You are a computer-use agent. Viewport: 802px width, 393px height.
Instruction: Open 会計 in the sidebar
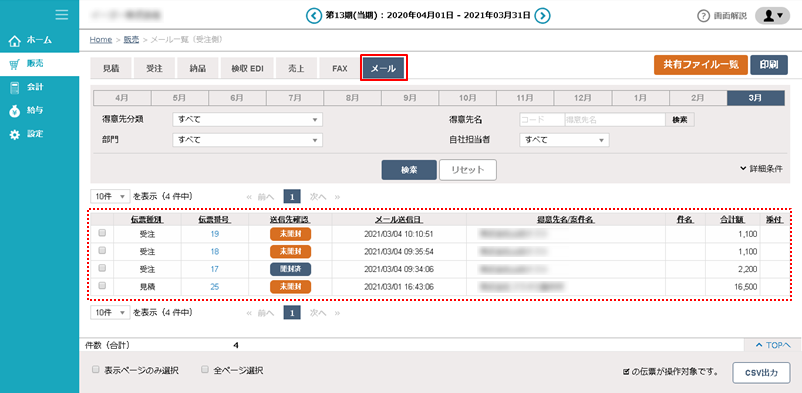(x=39, y=88)
